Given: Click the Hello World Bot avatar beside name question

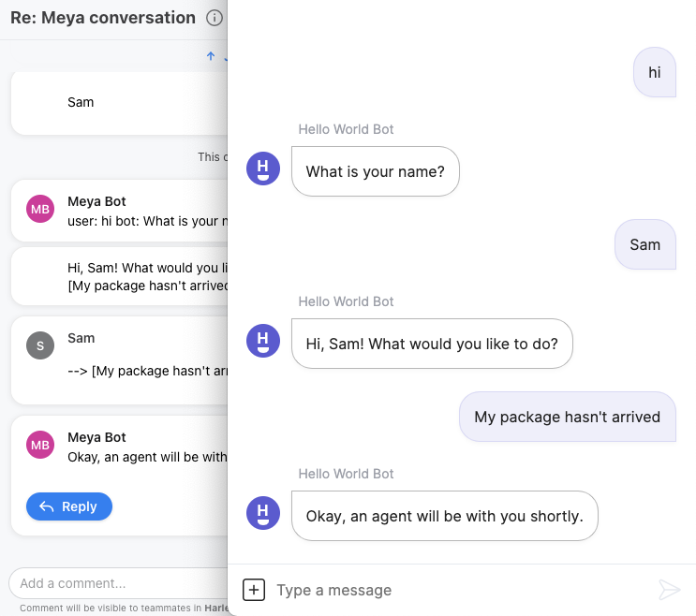Looking at the screenshot, I should (x=263, y=169).
